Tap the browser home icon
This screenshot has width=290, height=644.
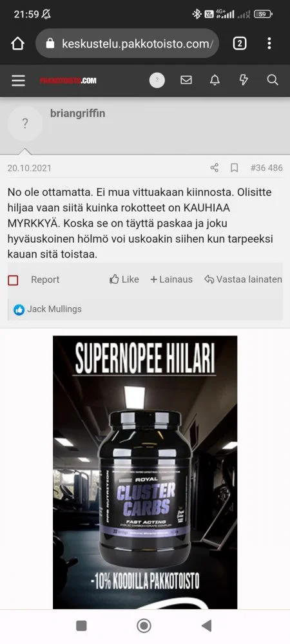coord(17,44)
